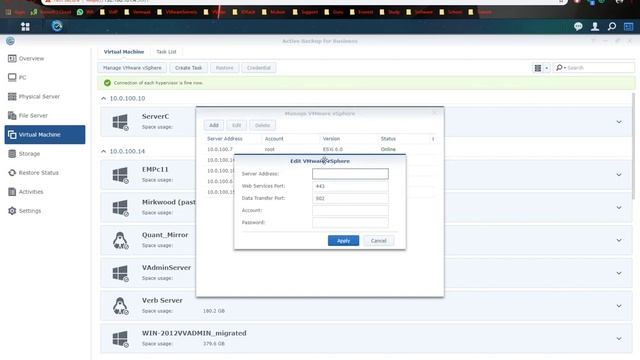Open Restore Status section
This screenshot has width=640, height=360.
pyautogui.click(x=45, y=173)
